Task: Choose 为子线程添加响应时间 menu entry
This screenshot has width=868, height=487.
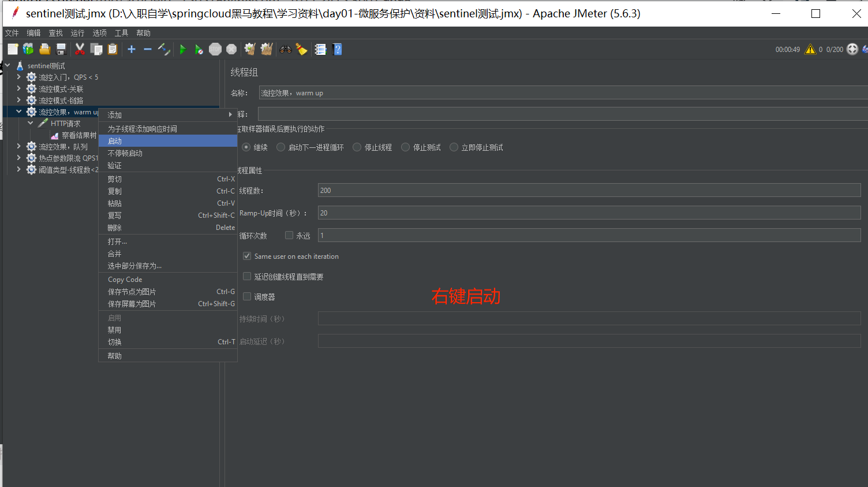Action: coord(168,129)
